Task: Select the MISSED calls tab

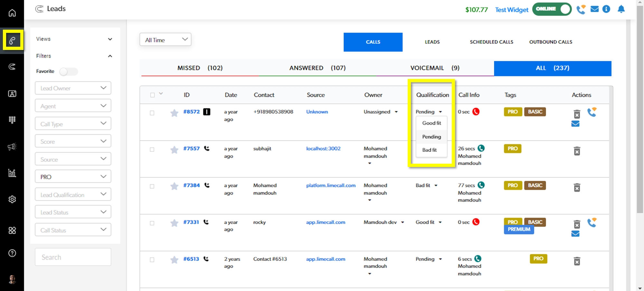Action: point(200,68)
